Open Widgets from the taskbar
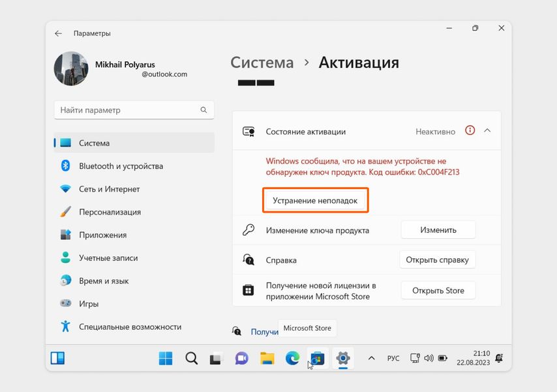 57,358
